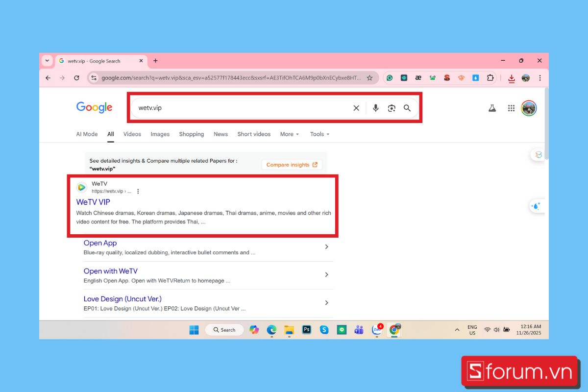Open new tab with plus button
Image resolution: width=588 pixels, height=392 pixels.
tap(155, 61)
